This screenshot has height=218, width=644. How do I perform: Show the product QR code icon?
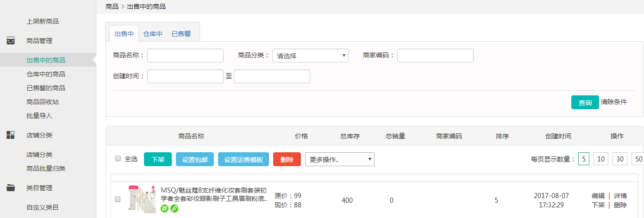pyautogui.click(x=165, y=209)
